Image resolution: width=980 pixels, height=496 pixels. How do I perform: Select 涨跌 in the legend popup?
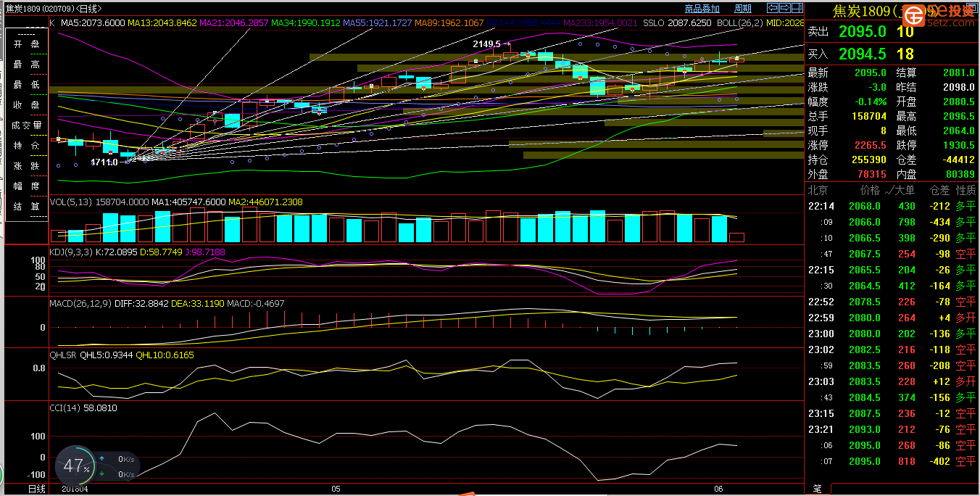tap(27, 166)
